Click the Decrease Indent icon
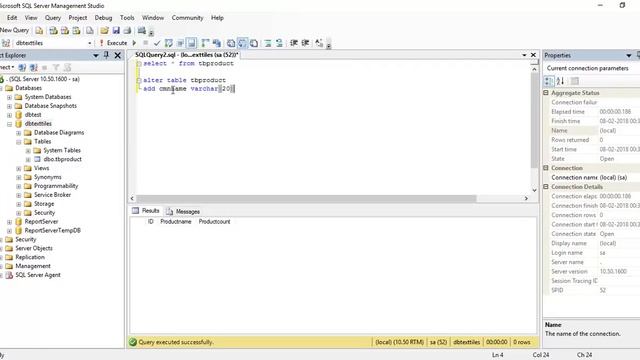Viewport: 640px width, 360px height. point(293,43)
